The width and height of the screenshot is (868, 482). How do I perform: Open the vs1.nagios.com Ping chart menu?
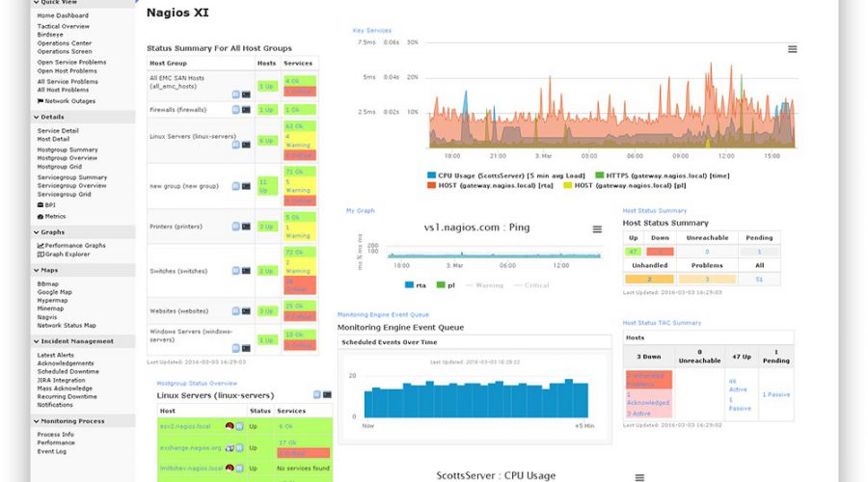[x=597, y=229]
